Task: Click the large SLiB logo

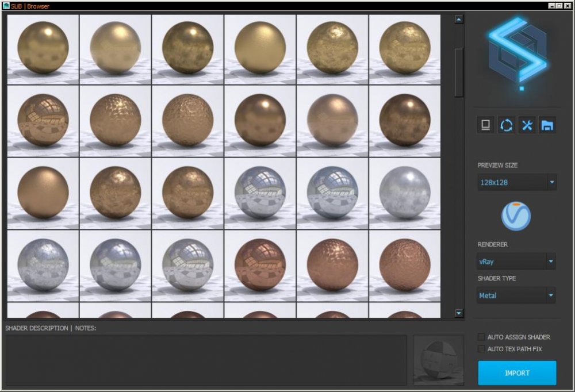Action: pos(517,53)
